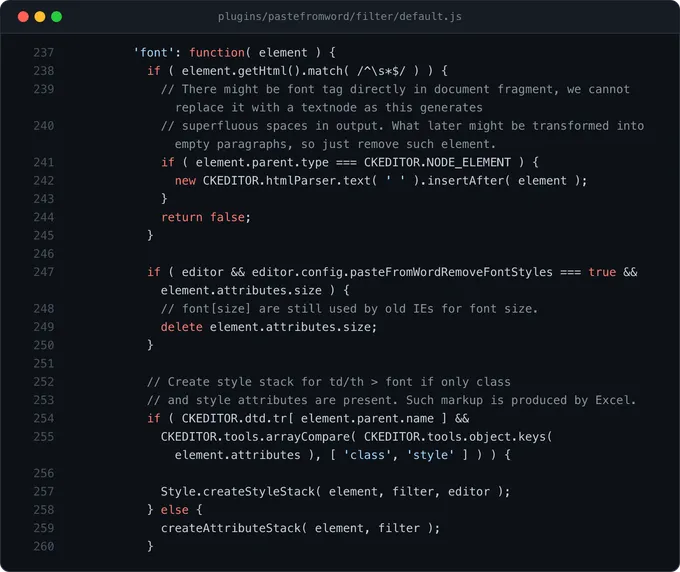Click CKEDITOR.NODE_ELEMENT on line 241
The height and width of the screenshot is (572, 680).
pos(437,163)
